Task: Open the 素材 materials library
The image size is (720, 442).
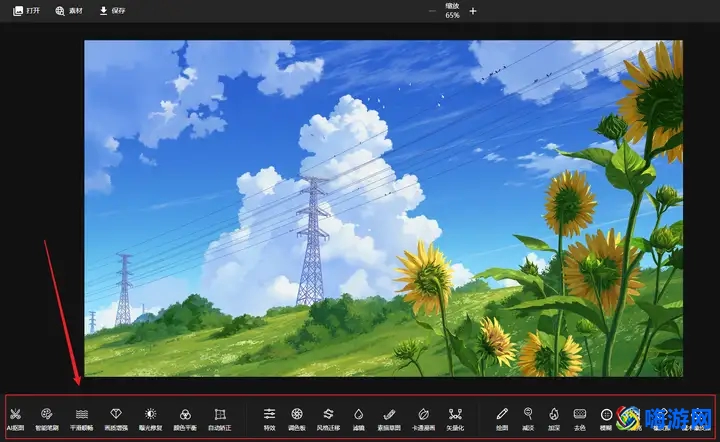Action: tap(69, 11)
